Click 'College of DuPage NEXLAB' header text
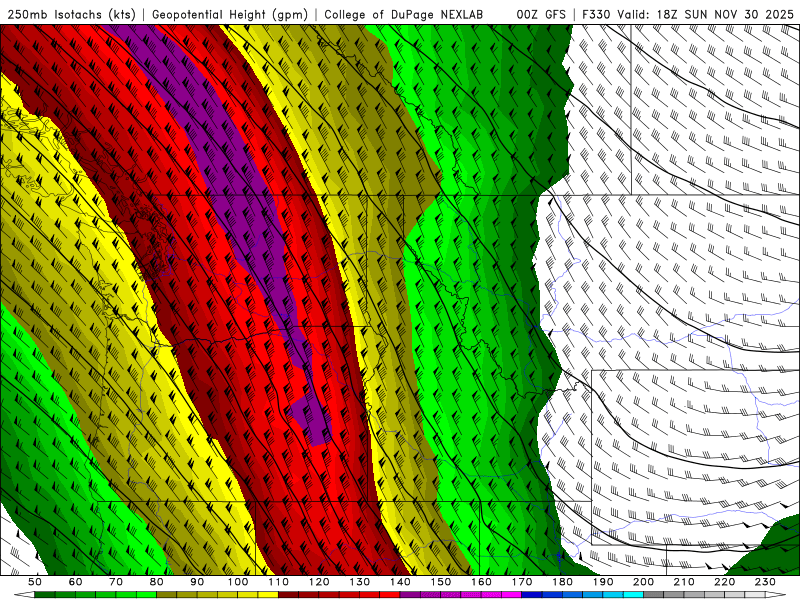The image size is (800, 600). point(404,14)
